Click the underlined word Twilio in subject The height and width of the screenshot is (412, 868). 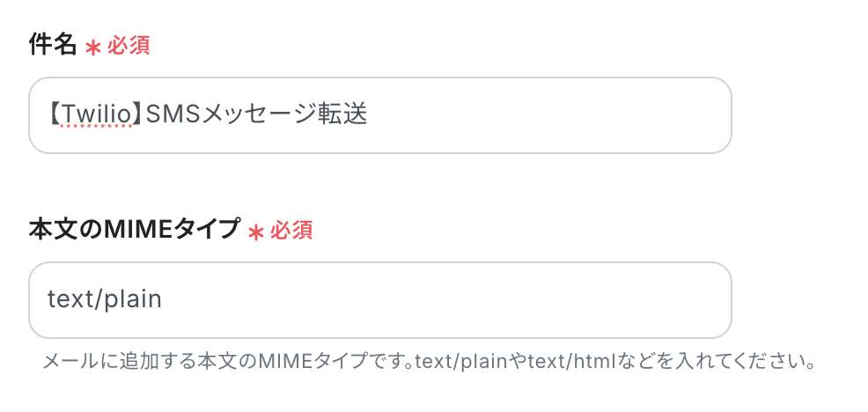coord(96,114)
